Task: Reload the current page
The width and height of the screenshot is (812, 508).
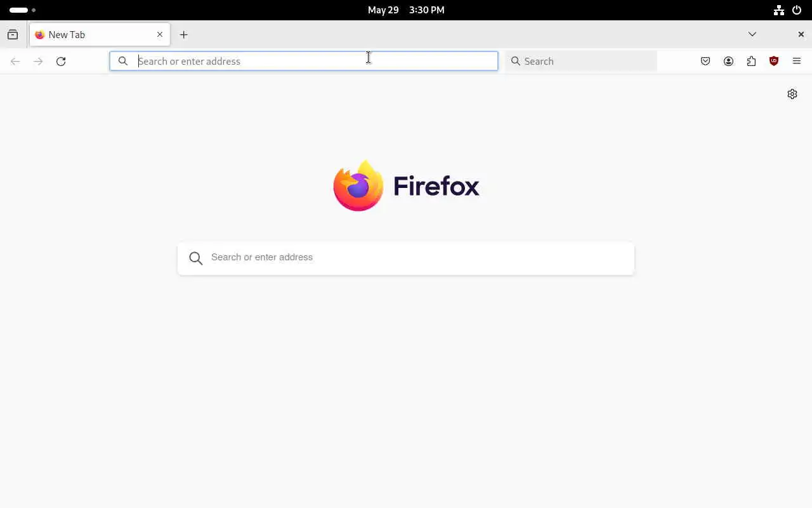Action: tap(61, 62)
